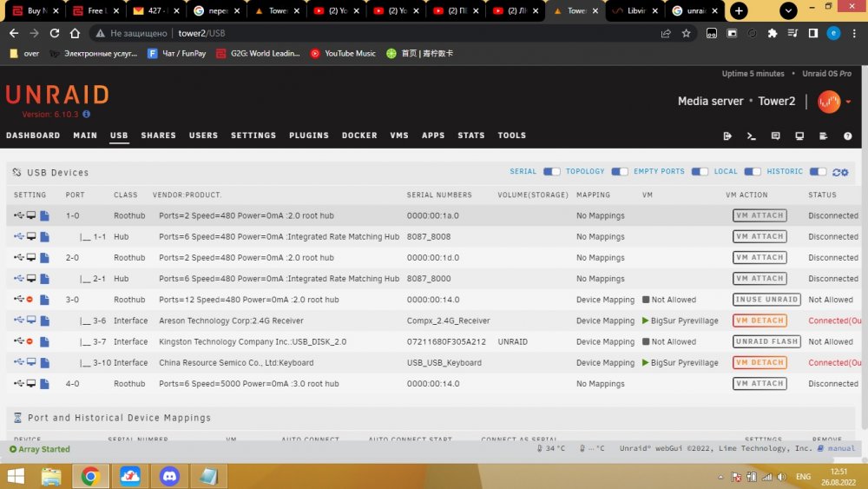
Task: Click the USB icon in the 3-6 Areson Receiver row
Action: 19,320
